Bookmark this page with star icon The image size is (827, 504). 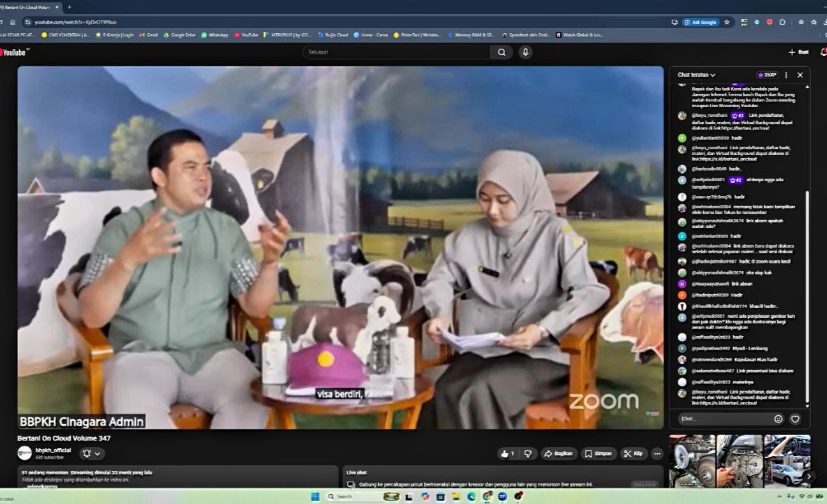[x=726, y=22]
